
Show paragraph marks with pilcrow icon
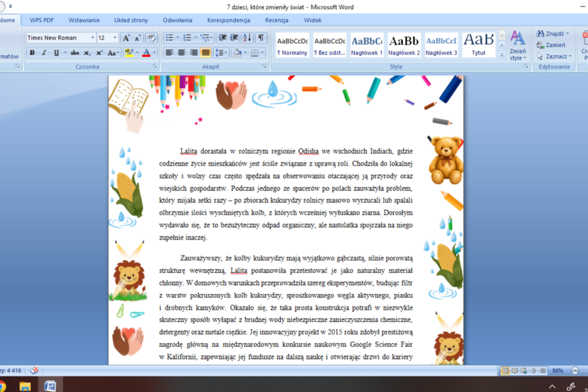click(x=261, y=37)
